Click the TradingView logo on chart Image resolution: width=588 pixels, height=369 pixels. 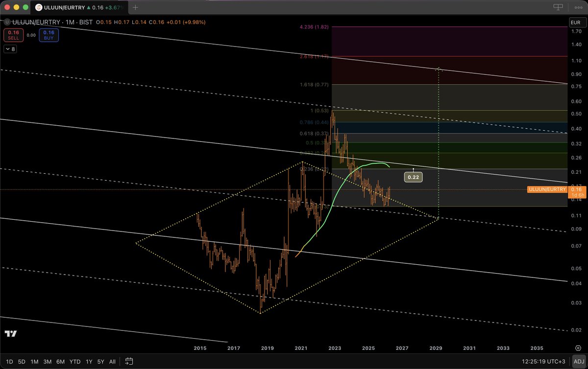click(11, 334)
